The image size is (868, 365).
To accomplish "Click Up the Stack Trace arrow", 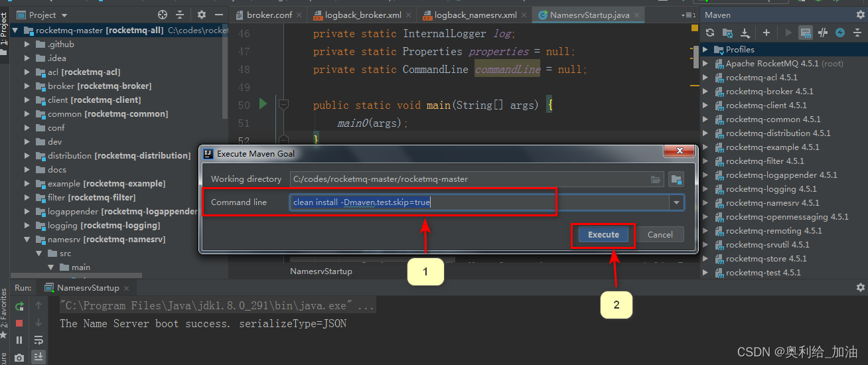I will click(x=38, y=306).
